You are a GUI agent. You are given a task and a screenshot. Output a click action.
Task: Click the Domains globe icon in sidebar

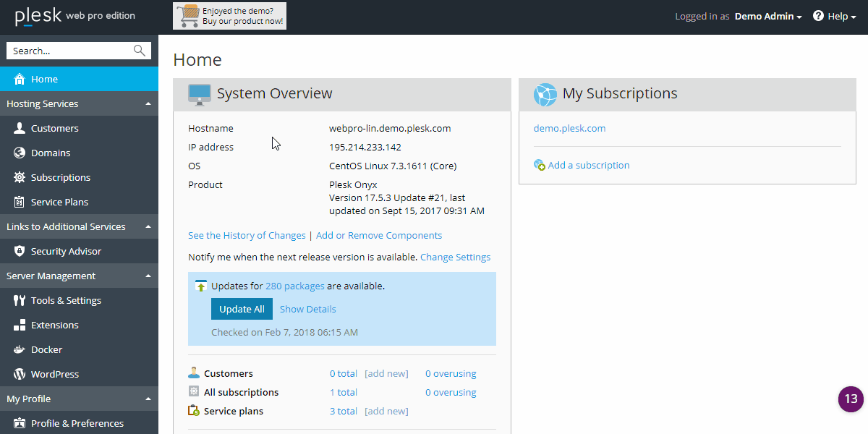(20, 153)
